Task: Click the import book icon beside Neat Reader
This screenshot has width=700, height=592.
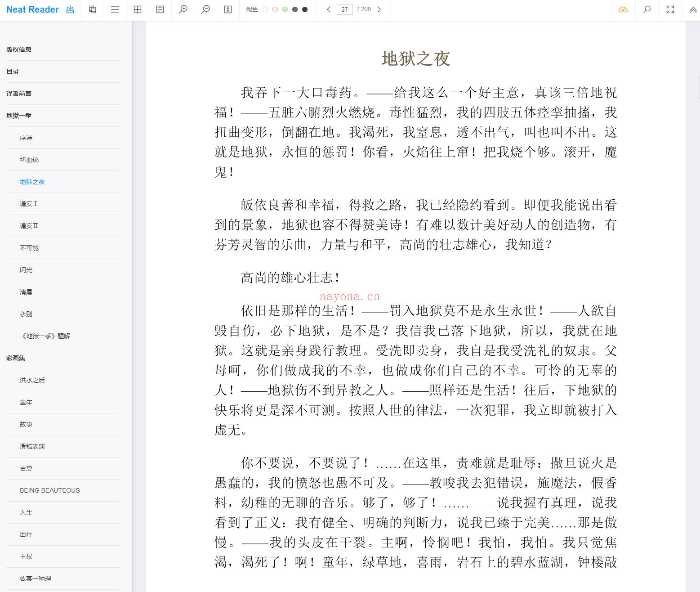Action: click(70, 9)
